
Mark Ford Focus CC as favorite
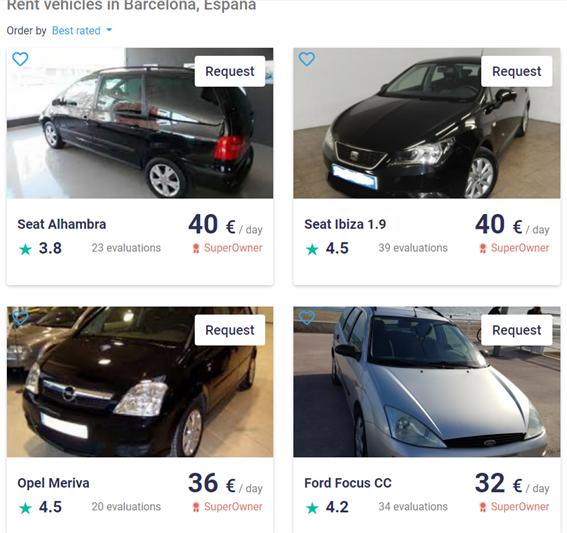coord(307,317)
